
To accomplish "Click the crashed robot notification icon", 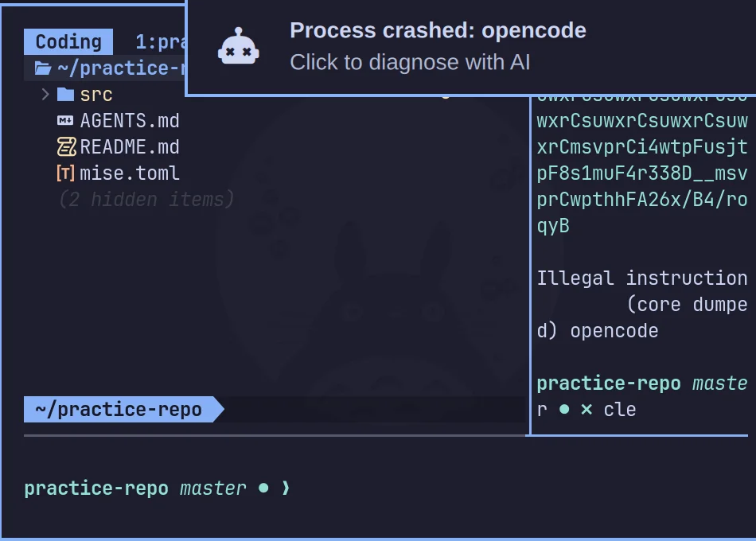I will pyautogui.click(x=238, y=47).
